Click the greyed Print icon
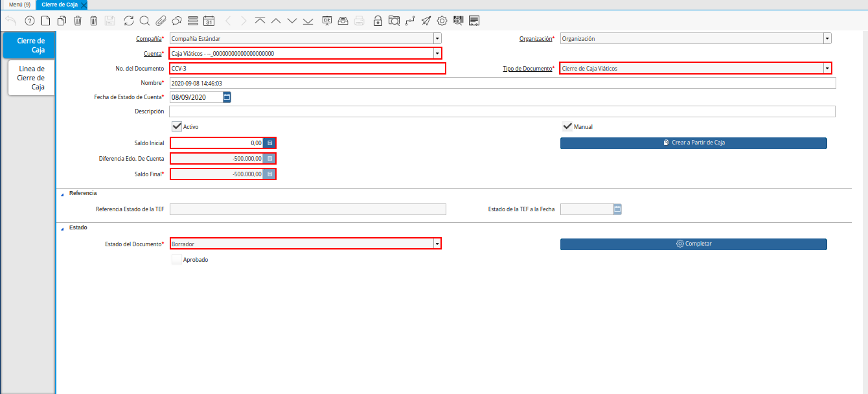The image size is (868, 394). [x=360, y=21]
